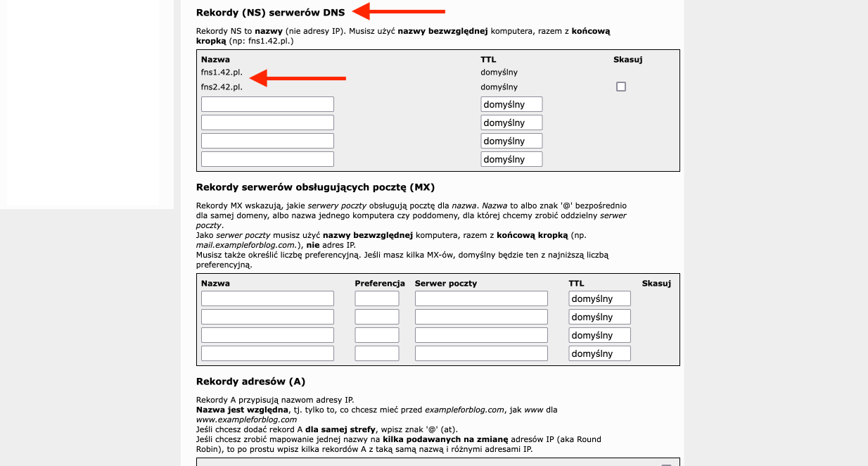Select last NS record TTL input
The image size is (868, 466).
pos(511,159)
